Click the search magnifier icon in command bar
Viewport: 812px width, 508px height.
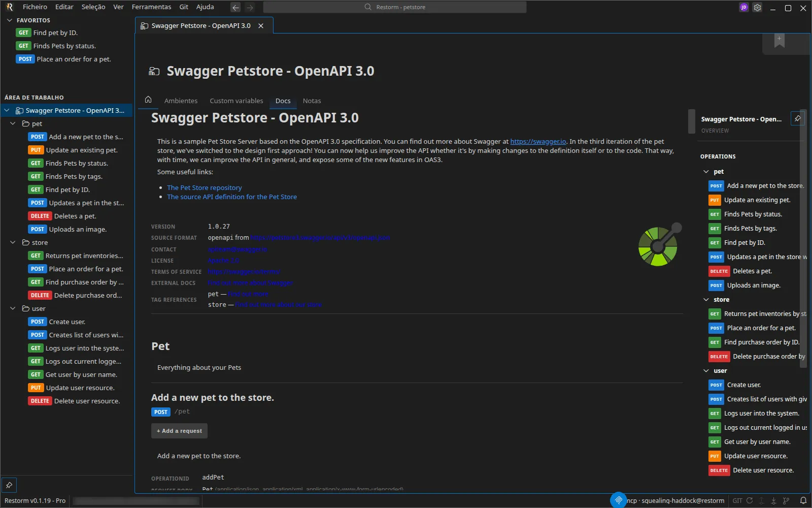tap(368, 7)
